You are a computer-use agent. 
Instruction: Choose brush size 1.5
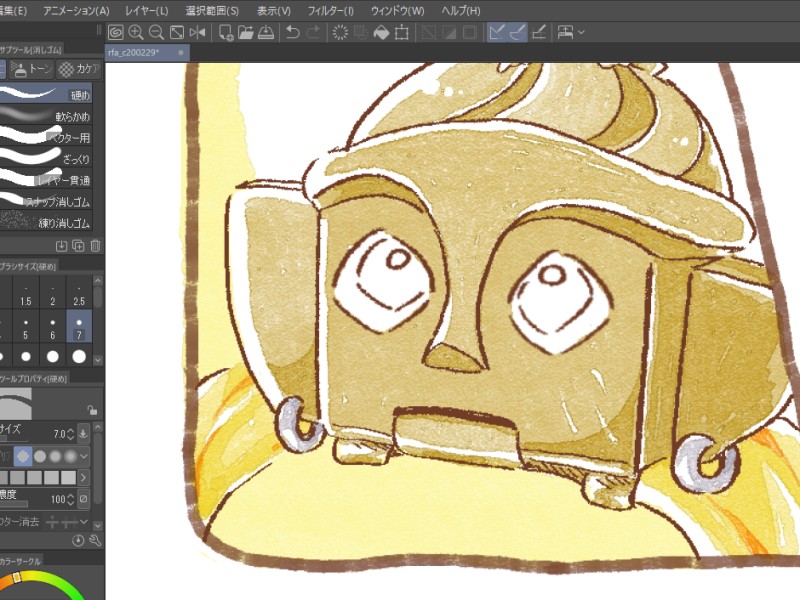[x=26, y=292]
